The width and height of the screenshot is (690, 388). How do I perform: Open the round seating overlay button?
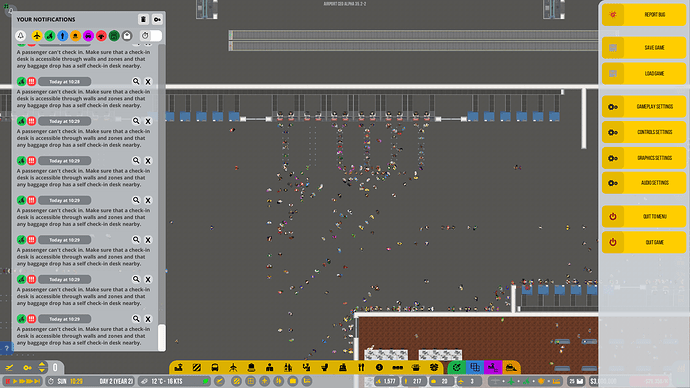pyautogui.click(x=307, y=381)
